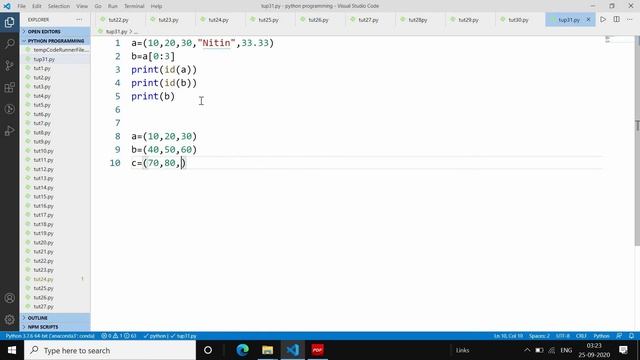640x360 pixels.
Task: Open tut24.py in the Explorer
Action: 43,279
